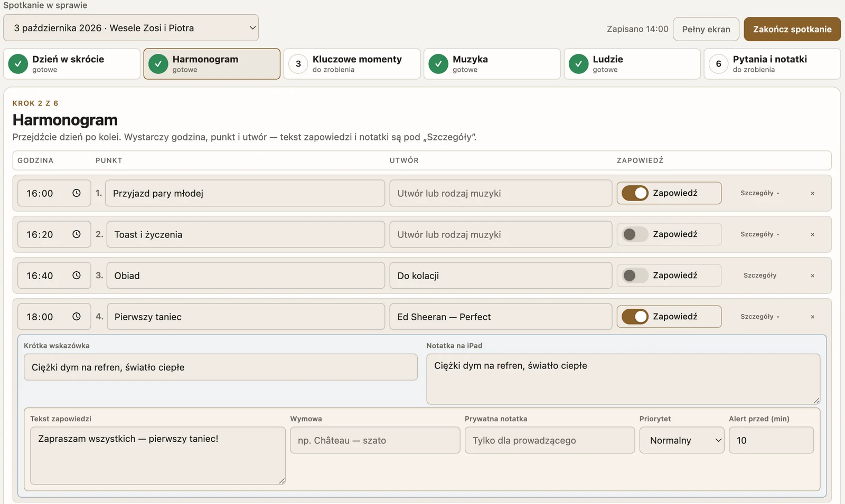The image size is (845, 504).
Task: Click green checkmark on Dzień w skrócie
Action: pyautogui.click(x=18, y=64)
